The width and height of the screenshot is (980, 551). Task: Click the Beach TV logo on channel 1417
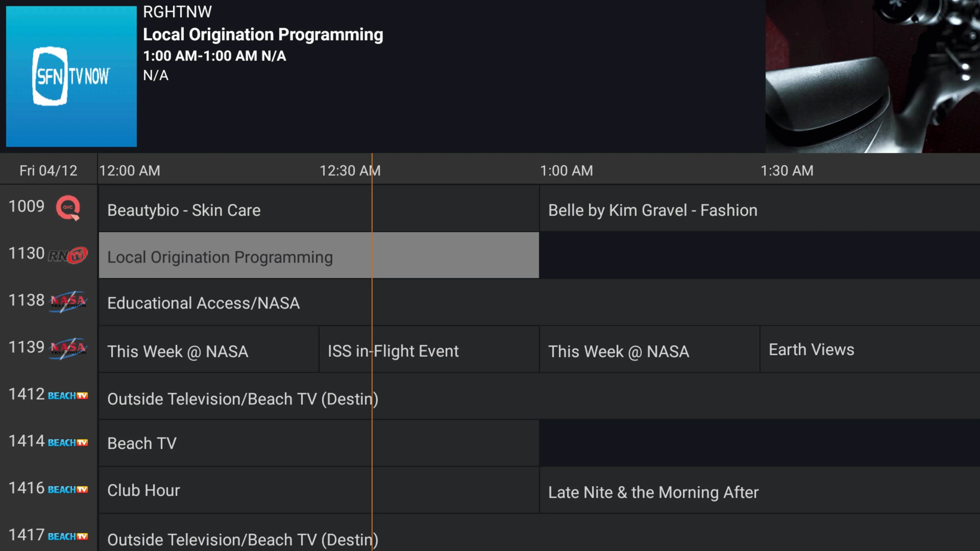tap(68, 536)
